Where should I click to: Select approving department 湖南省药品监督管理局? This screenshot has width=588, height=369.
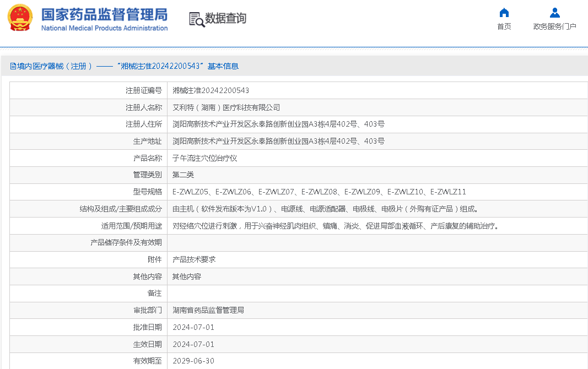[x=208, y=310]
